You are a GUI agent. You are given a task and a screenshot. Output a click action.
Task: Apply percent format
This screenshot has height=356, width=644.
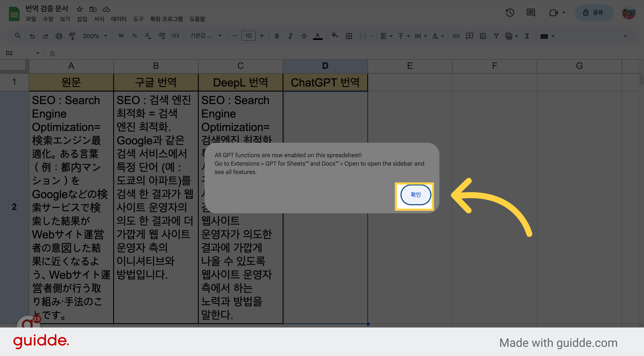pyautogui.click(x=135, y=36)
